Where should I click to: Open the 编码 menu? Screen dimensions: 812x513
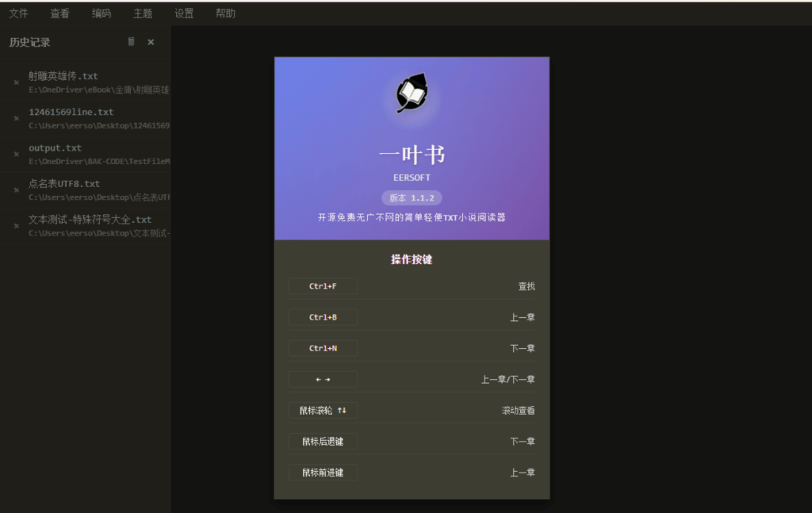pyautogui.click(x=101, y=13)
